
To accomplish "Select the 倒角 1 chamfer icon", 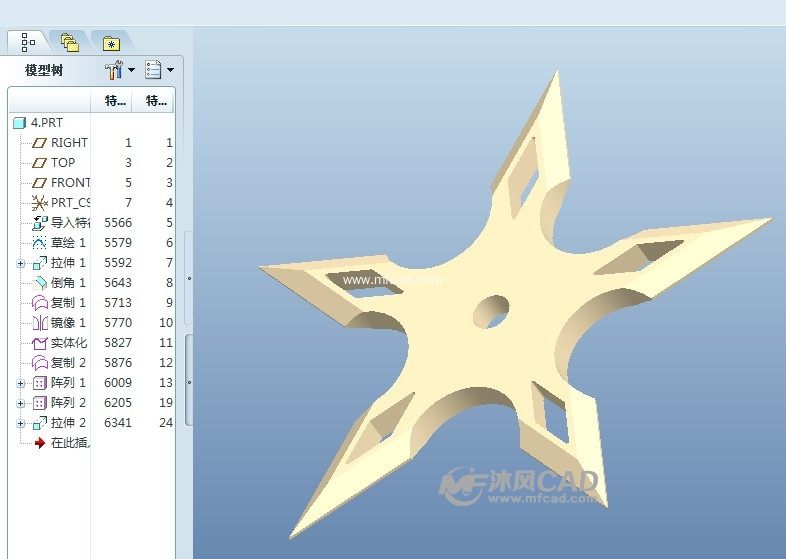I will click(x=40, y=283).
